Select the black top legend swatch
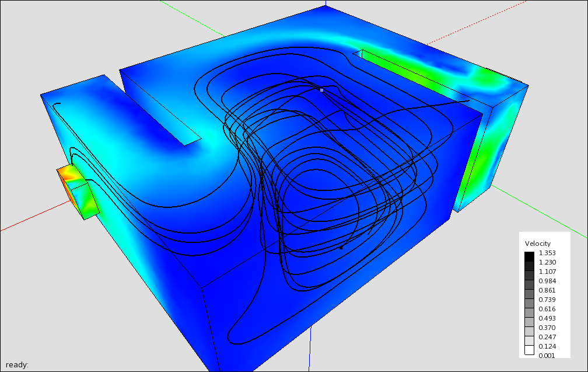This screenshot has height=372, width=588. click(x=529, y=256)
